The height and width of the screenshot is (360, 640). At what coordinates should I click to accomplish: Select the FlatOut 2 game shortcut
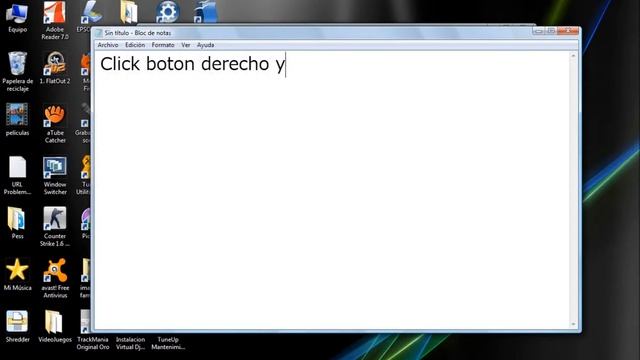55,69
